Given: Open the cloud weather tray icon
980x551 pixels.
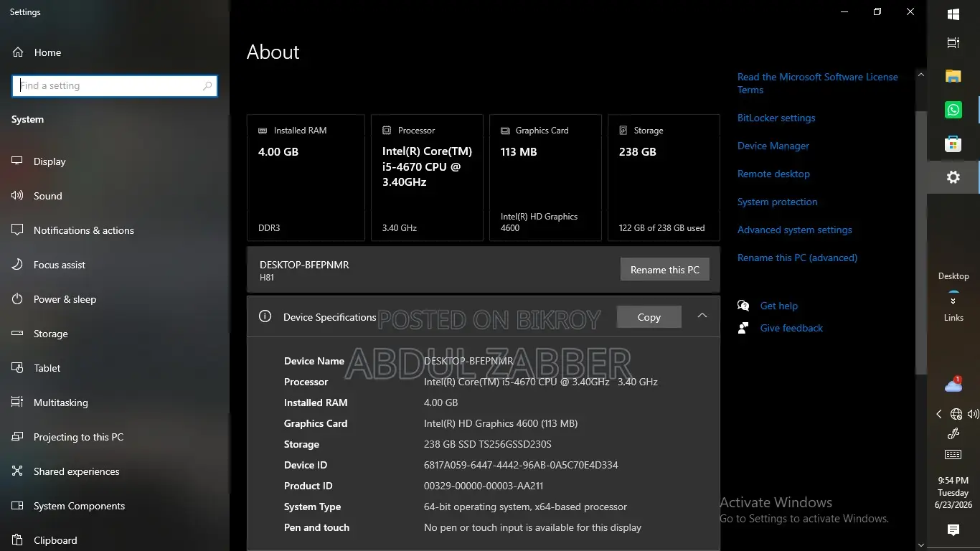Looking at the screenshot, I should coord(953,385).
